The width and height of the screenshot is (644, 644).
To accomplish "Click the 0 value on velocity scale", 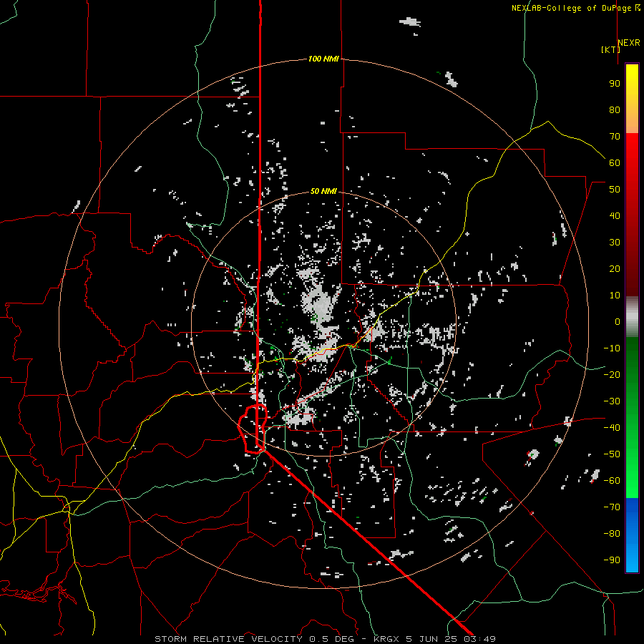I will [x=618, y=322].
